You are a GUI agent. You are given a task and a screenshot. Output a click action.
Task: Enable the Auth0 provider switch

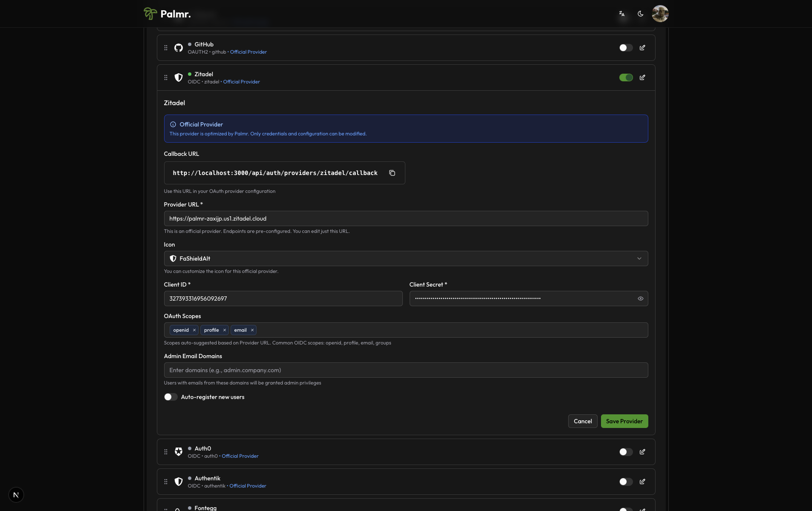coord(626,452)
